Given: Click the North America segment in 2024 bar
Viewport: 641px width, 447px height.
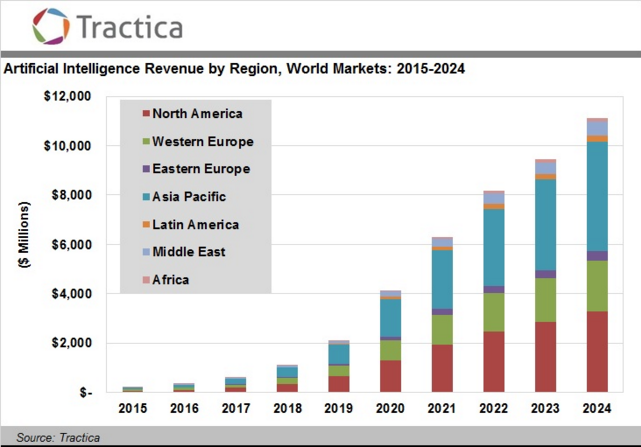Looking at the screenshot, I should (x=597, y=352).
